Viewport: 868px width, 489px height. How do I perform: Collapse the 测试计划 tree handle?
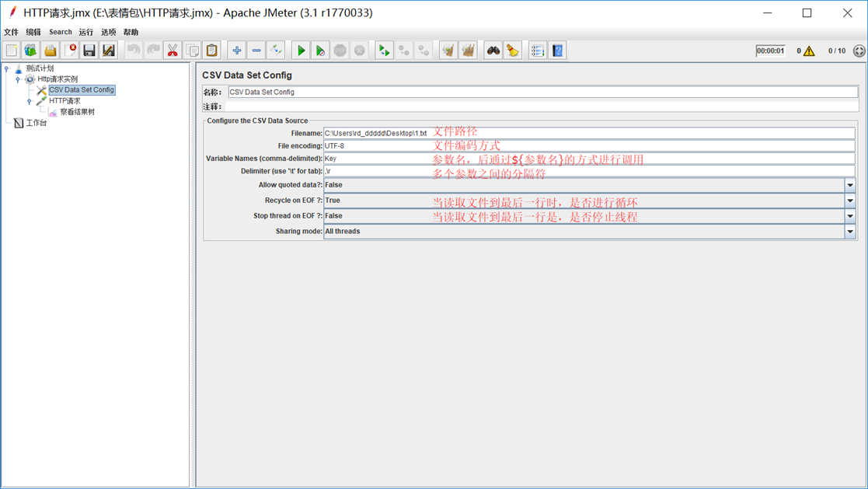(x=7, y=68)
